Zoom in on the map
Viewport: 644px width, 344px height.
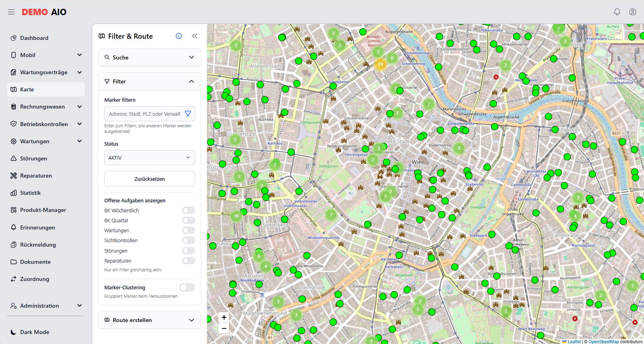click(224, 317)
